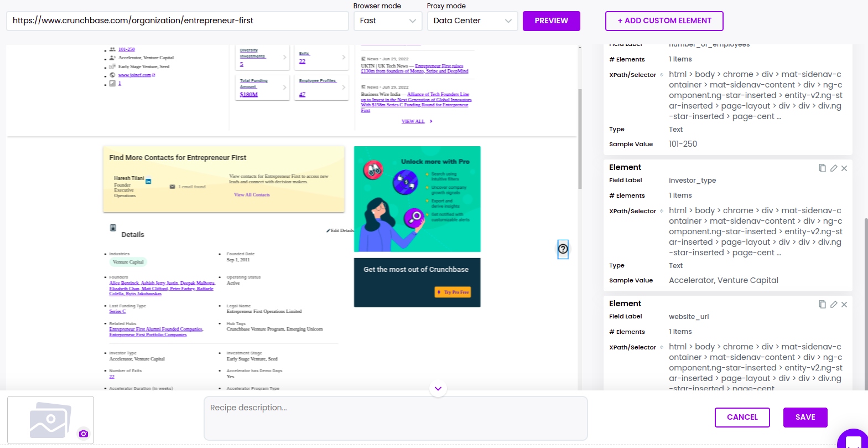The image size is (868, 448).
Task: Click the Unlock more with Pro banner
Action: pos(417,199)
